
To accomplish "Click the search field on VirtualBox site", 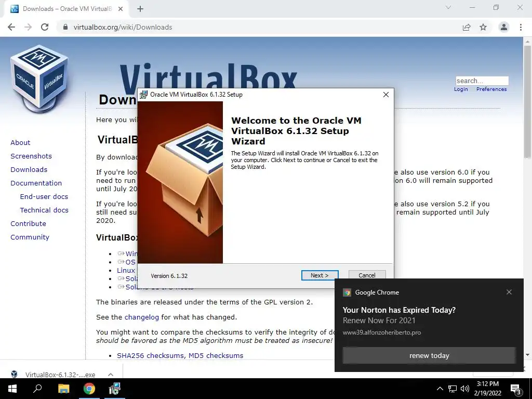I will [482, 81].
